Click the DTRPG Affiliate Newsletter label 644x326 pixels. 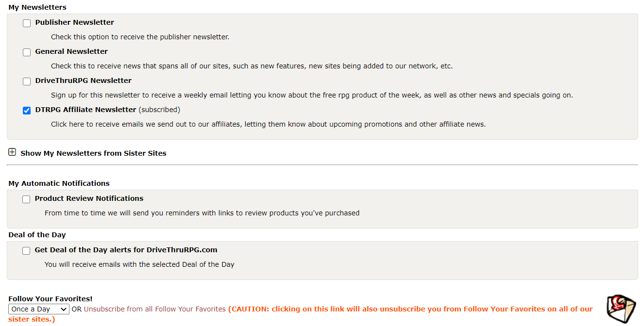(x=85, y=110)
